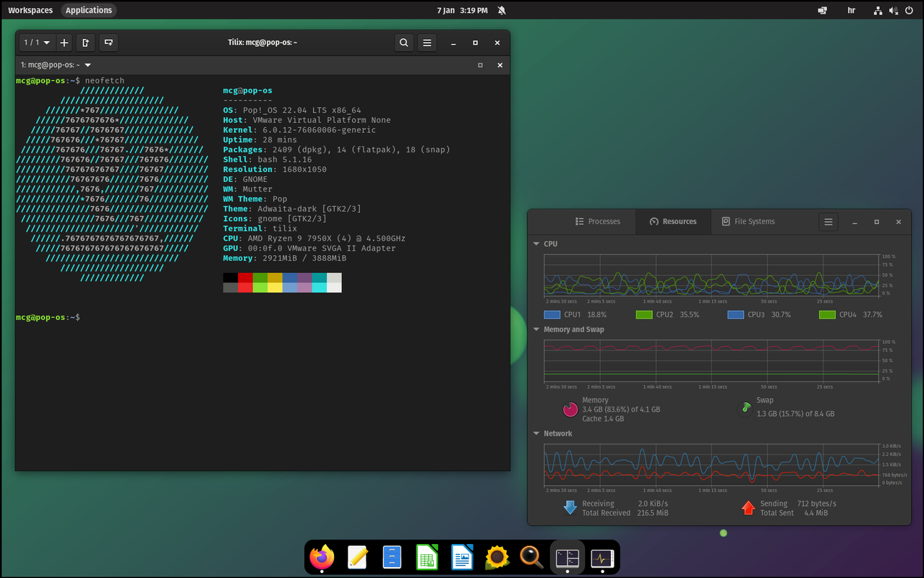This screenshot has width=924, height=578.
Task: Pick CPU4 graph color swatch
Action: [828, 315]
